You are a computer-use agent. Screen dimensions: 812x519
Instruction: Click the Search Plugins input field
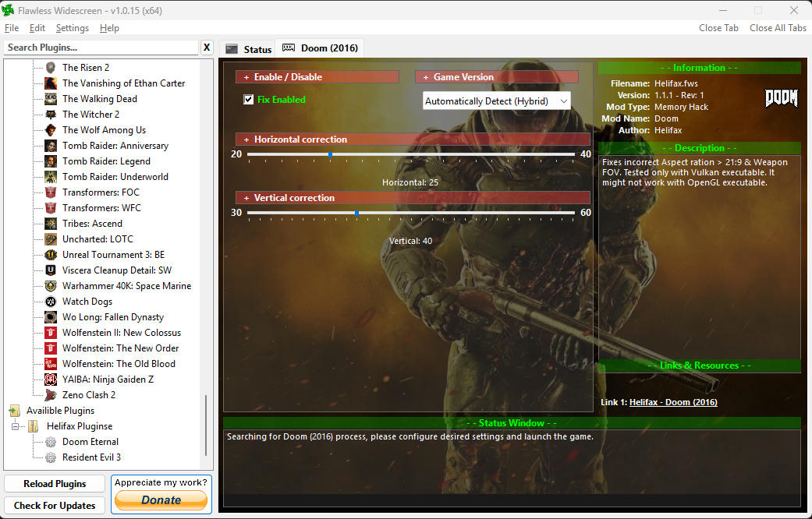101,48
